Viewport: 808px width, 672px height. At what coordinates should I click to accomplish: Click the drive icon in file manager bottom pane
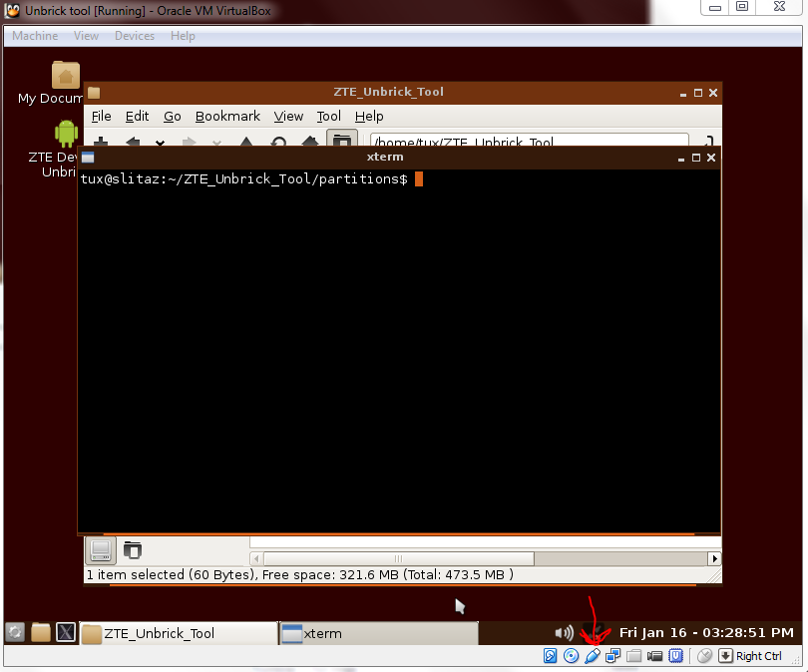click(x=101, y=550)
